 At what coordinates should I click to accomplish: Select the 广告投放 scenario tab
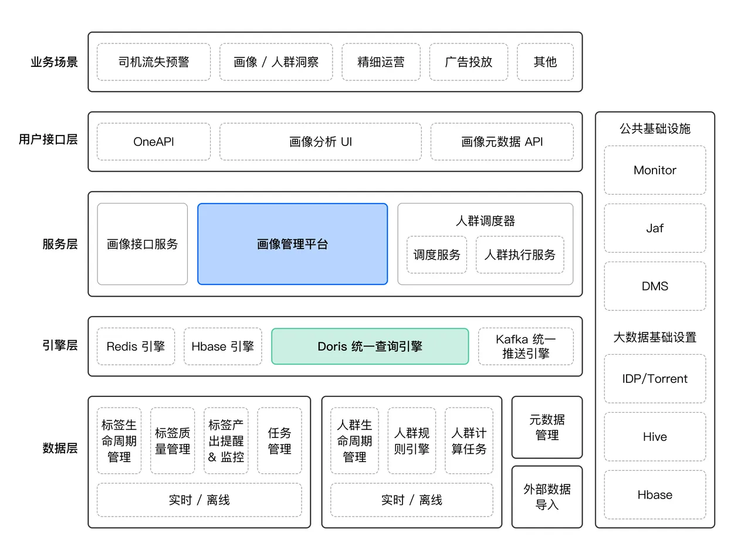click(469, 62)
